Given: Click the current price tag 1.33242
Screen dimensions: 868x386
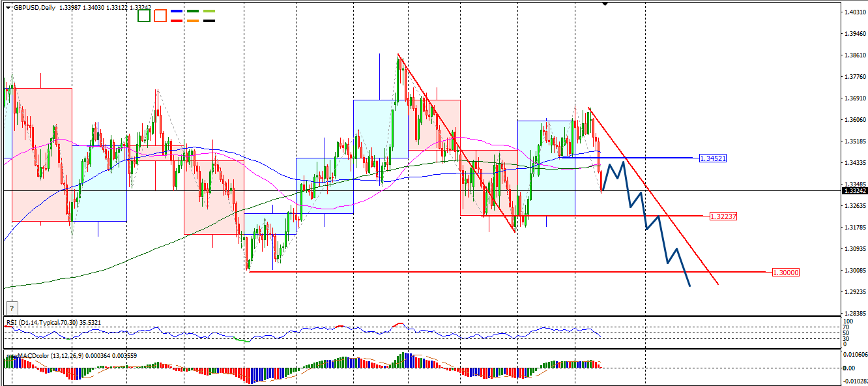Looking at the screenshot, I should pyautogui.click(x=854, y=190).
